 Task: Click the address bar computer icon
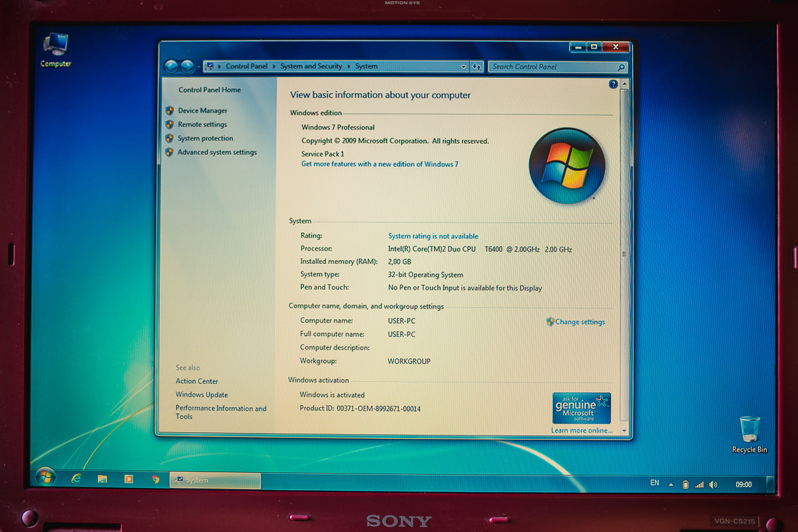[x=210, y=66]
